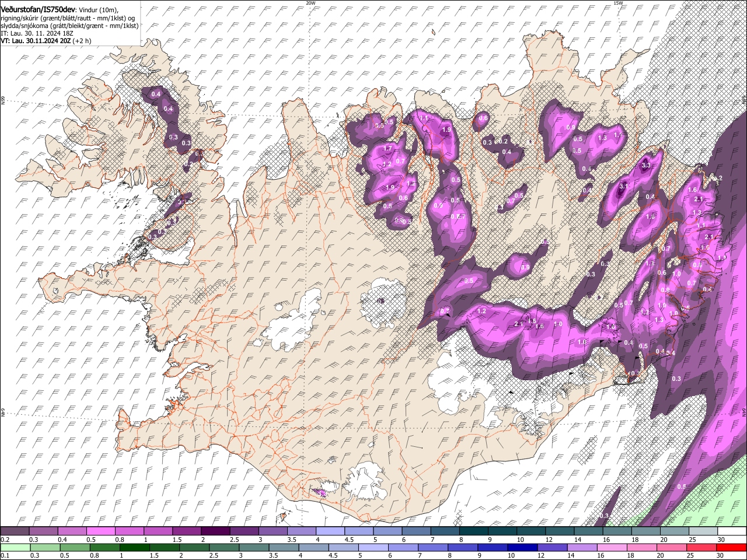
Task: Click the '20W' longitude label on the map's top edge
Action: click(310, 3)
